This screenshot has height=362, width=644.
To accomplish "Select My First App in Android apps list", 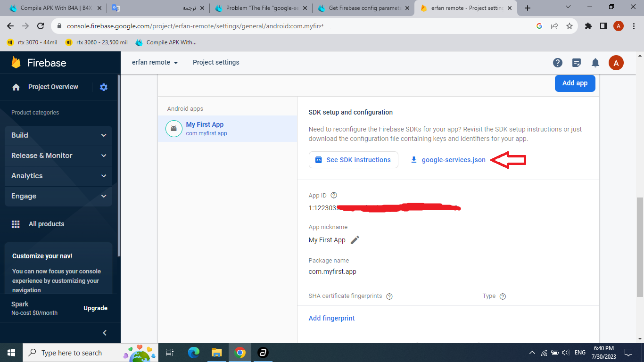I will [227, 129].
